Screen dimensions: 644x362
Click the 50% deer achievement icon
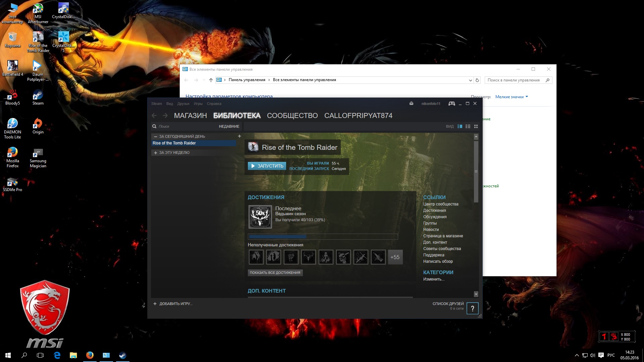(260, 217)
